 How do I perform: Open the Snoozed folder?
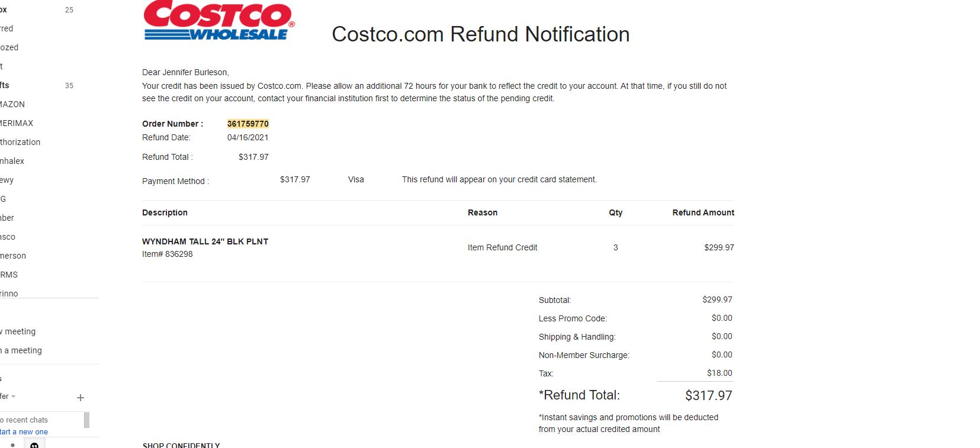point(9,47)
